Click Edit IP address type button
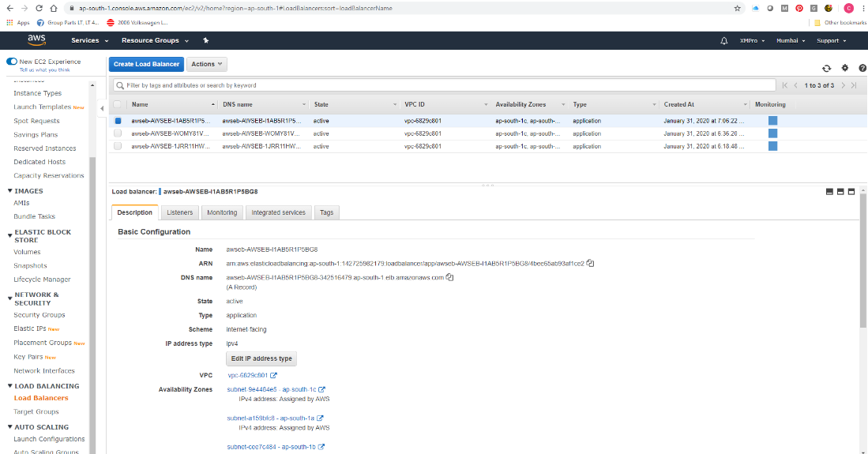Screen dimensions: 868x454 click(261, 358)
